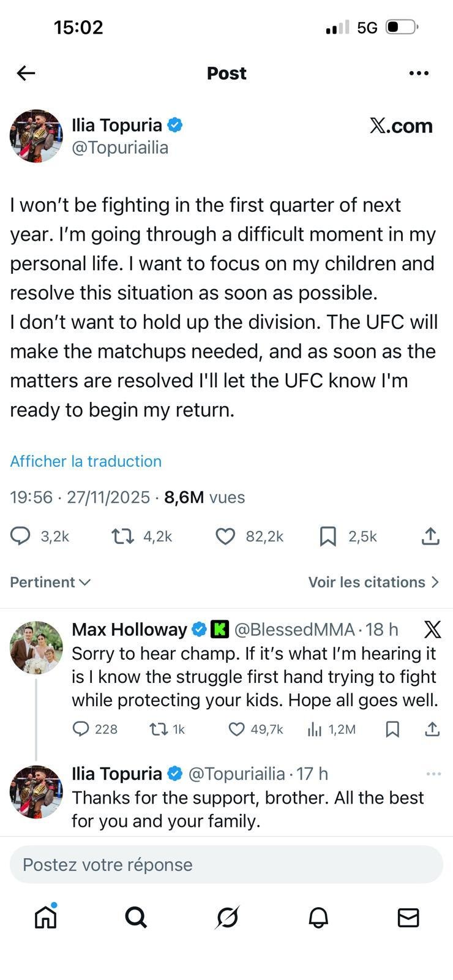Screen dimensions: 453x980
Task: Open the @BlessedMMA profile handle
Action: [x=294, y=629]
